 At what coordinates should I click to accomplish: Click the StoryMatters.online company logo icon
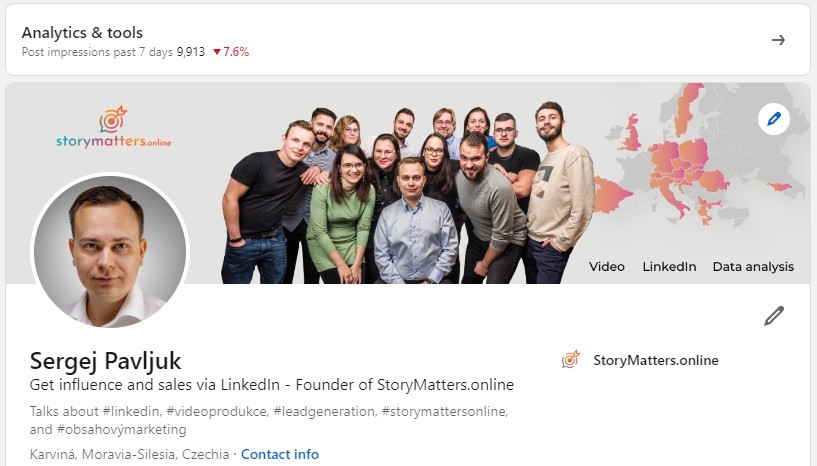coord(571,360)
